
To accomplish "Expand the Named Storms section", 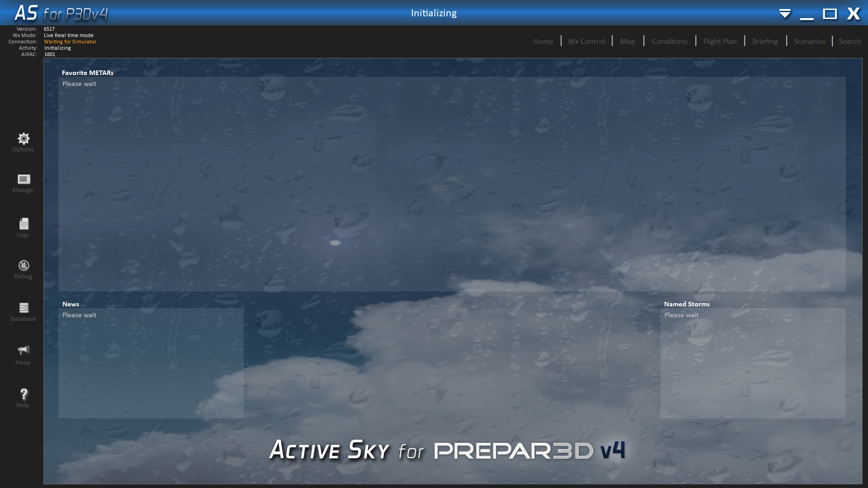I will point(687,304).
